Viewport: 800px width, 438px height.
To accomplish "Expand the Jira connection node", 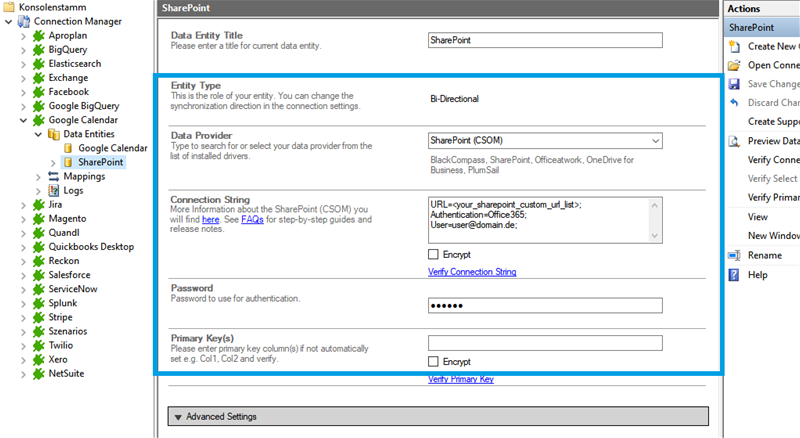I will 24,204.
